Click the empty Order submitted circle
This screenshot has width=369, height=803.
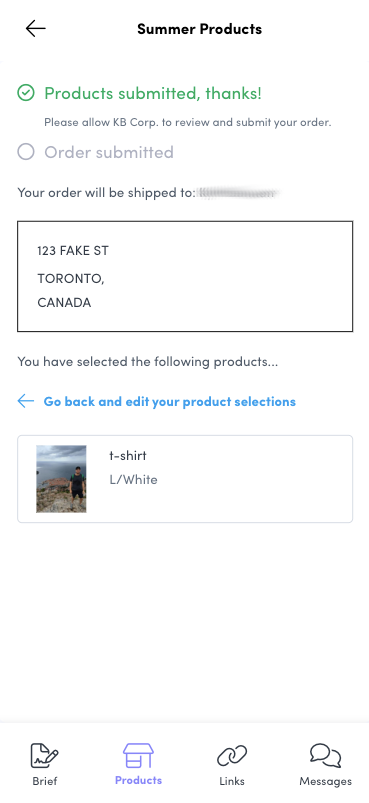(x=26, y=152)
